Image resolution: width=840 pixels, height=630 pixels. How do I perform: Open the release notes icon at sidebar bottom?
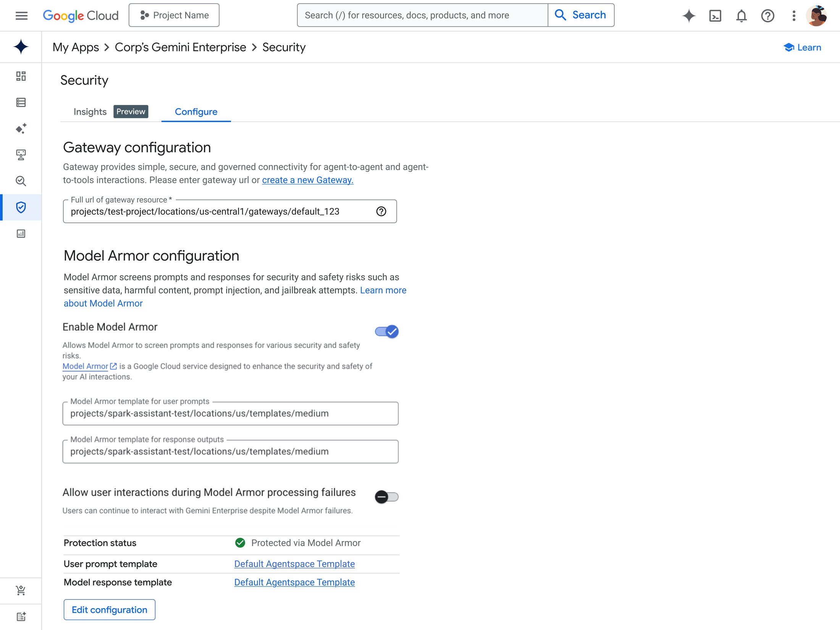[x=21, y=617]
